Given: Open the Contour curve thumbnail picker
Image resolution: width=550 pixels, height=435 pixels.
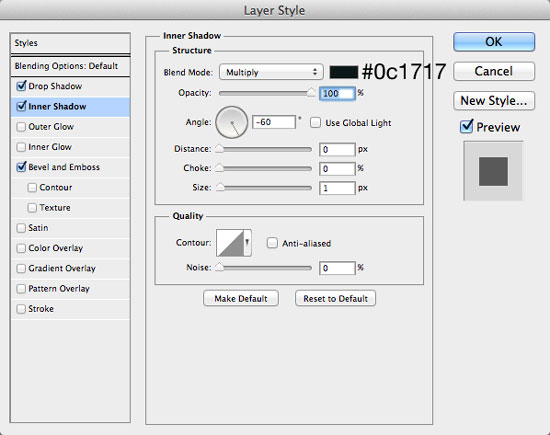Looking at the screenshot, I should coord(230,243).
